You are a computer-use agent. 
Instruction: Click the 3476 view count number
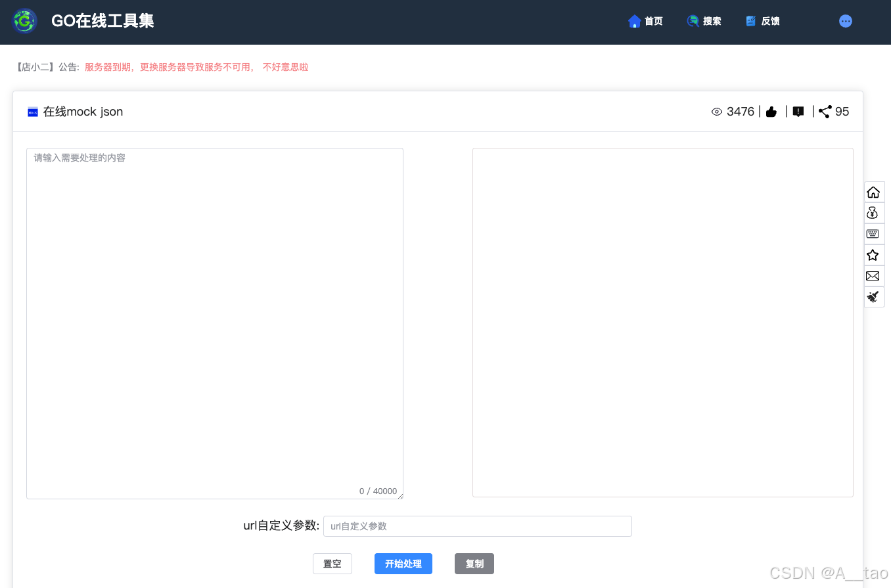(x=741, y=112)
